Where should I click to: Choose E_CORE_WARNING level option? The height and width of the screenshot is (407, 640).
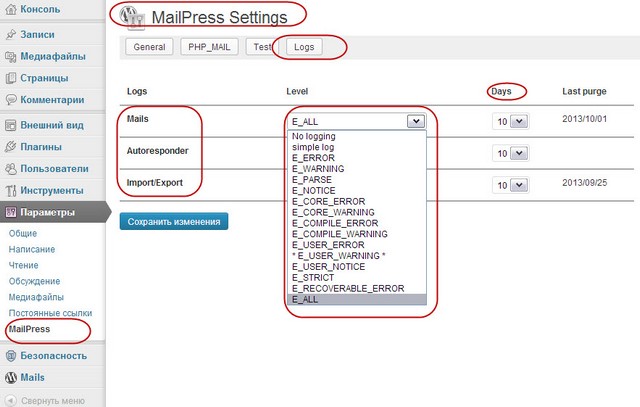[x=357, y=212]
